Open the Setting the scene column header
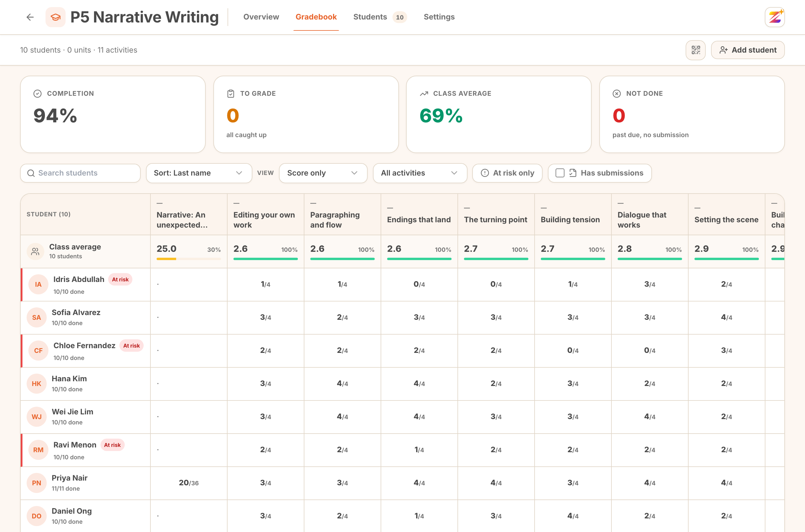 point(726,215)
